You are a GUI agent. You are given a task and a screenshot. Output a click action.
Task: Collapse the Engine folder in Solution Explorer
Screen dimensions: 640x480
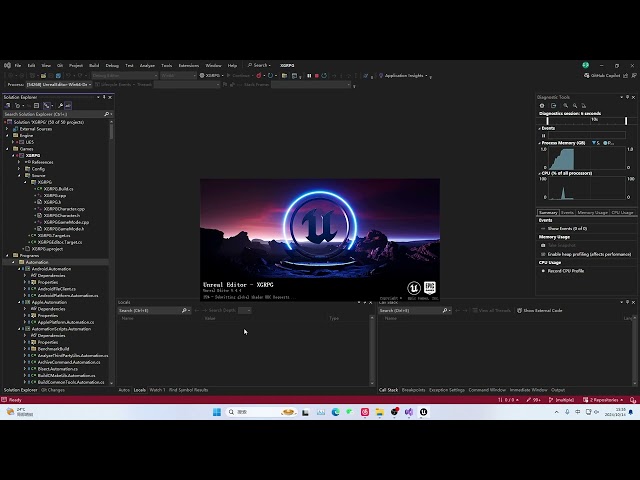tap(7, 136)
